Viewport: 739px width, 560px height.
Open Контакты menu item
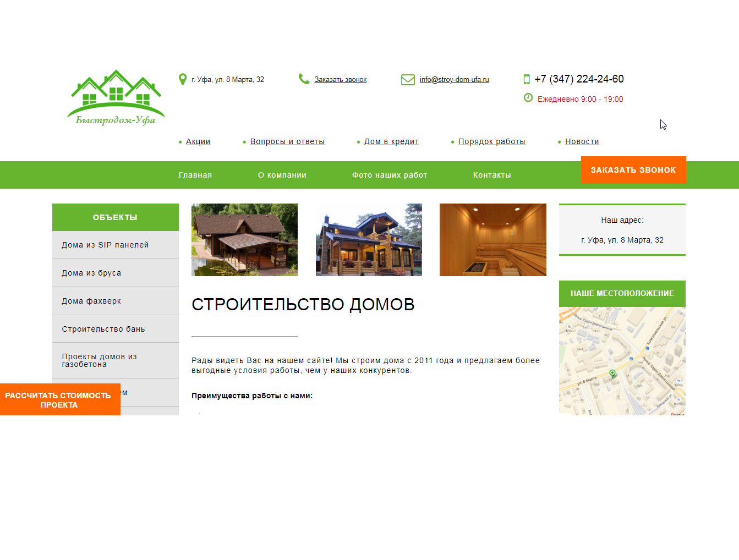492,175
